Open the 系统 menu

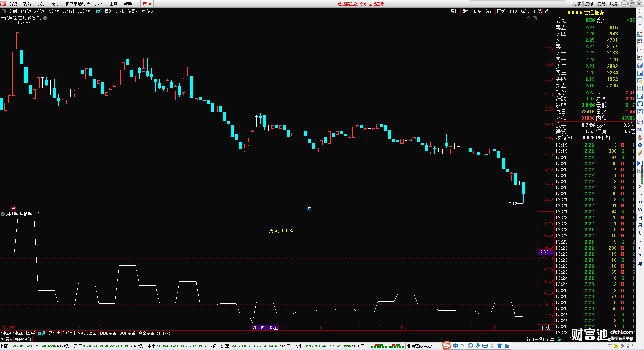13,4
